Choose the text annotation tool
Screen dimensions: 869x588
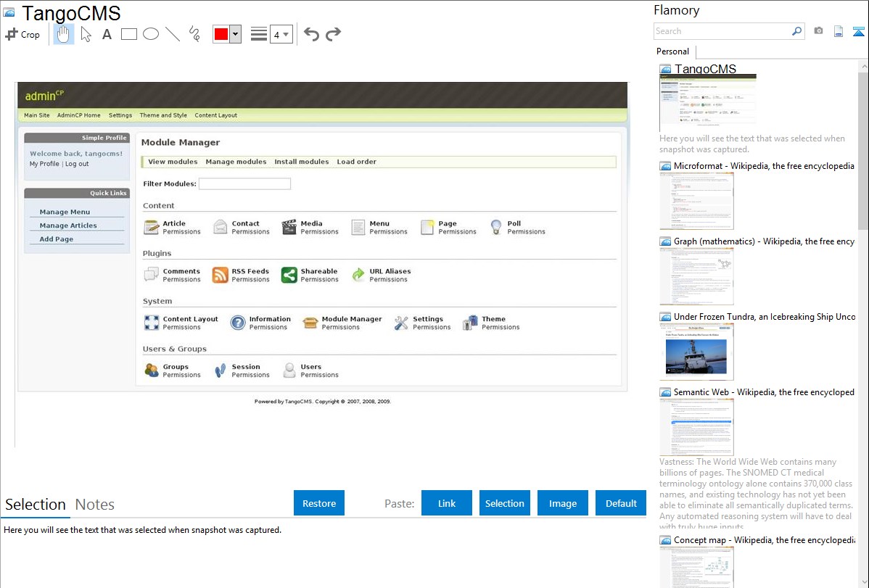coord(107,34)
